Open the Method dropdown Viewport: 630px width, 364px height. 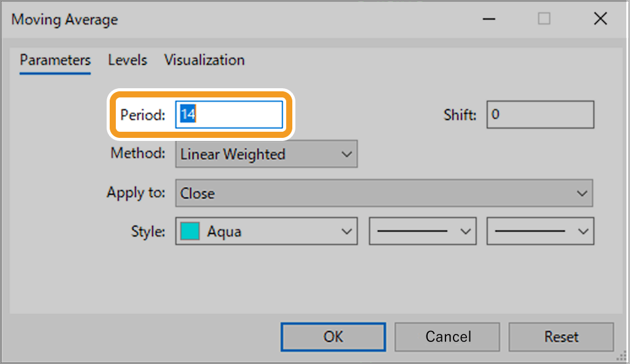[266, 154]
